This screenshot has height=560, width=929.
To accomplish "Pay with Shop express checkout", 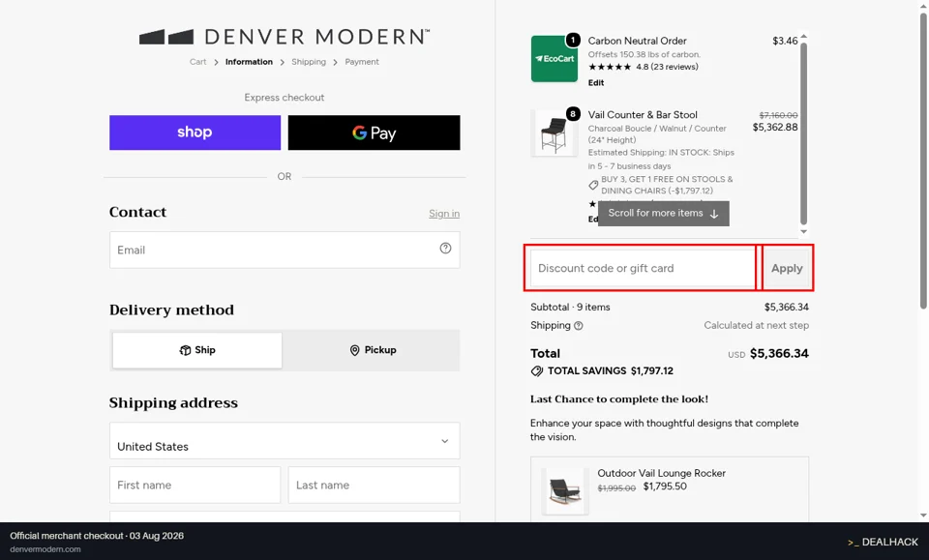I will (x=195, y=133).
